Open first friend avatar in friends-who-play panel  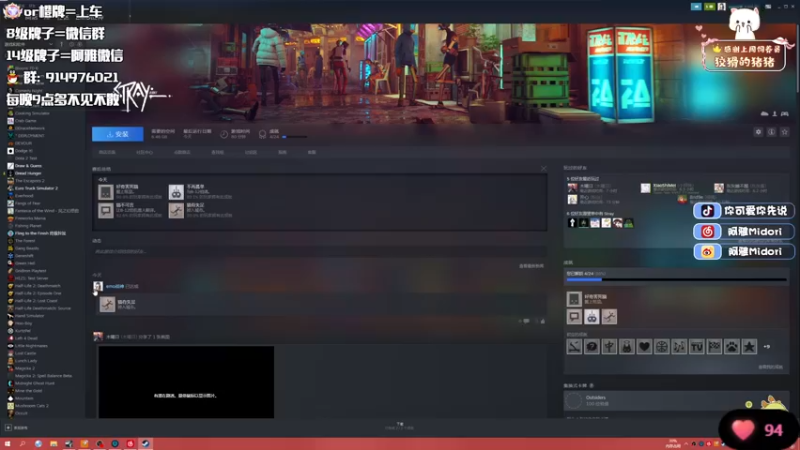pyautogui.click(x=572, y=188)
